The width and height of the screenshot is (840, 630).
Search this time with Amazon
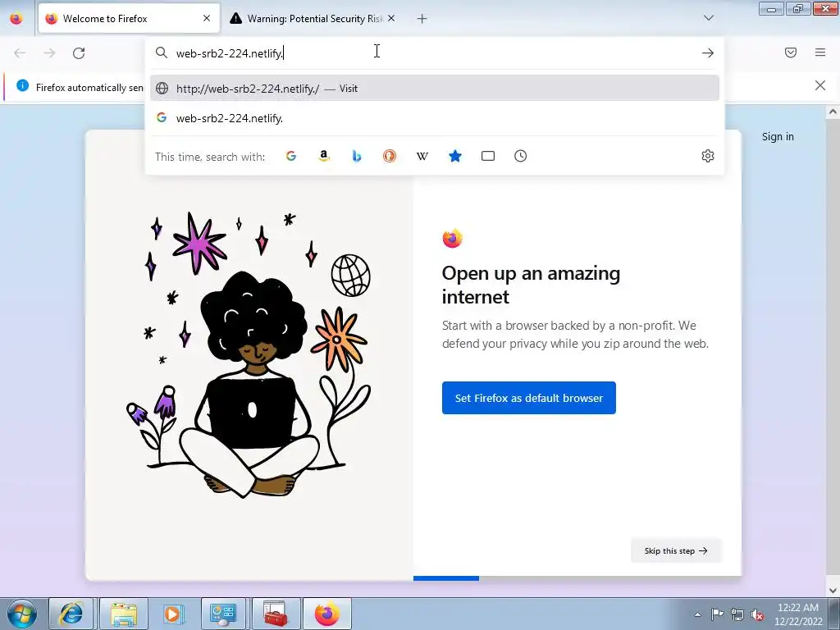(x=323, y=156)
